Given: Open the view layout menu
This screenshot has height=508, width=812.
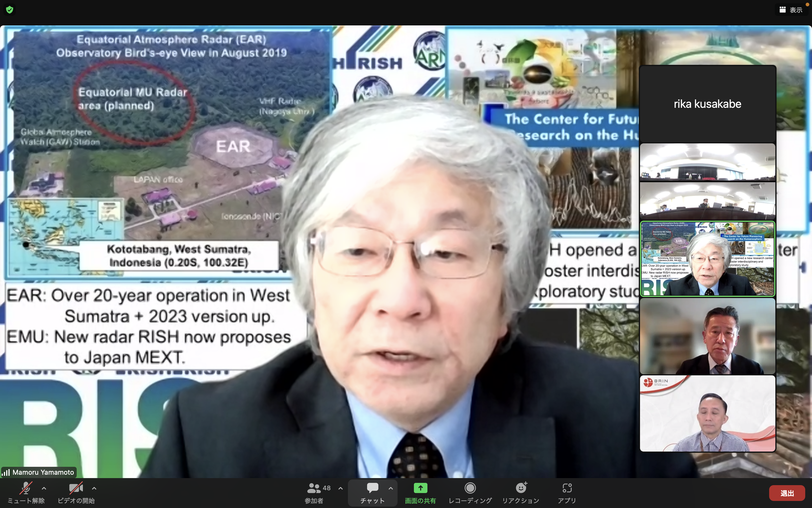Looking at the screenshot, I should click(791, 10).
